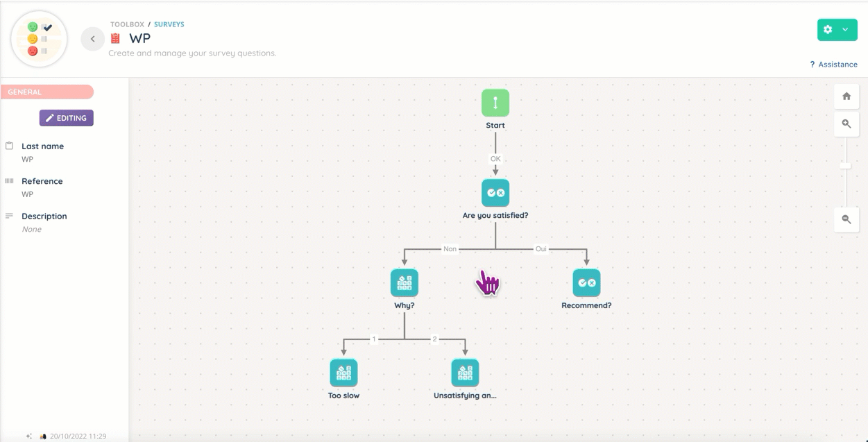Click the Toolbox breadcrumb item
Screen dimensions: 868x442
click(127, 24)
